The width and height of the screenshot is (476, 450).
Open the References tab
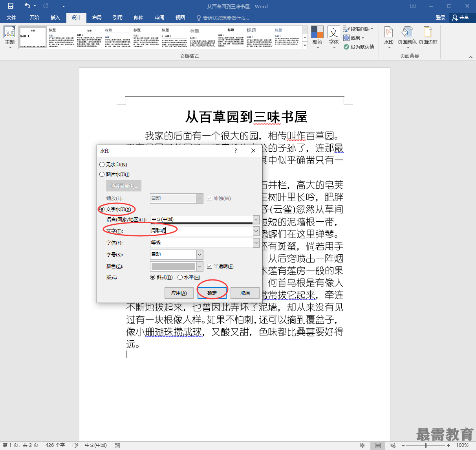click(x=117, y=18)
